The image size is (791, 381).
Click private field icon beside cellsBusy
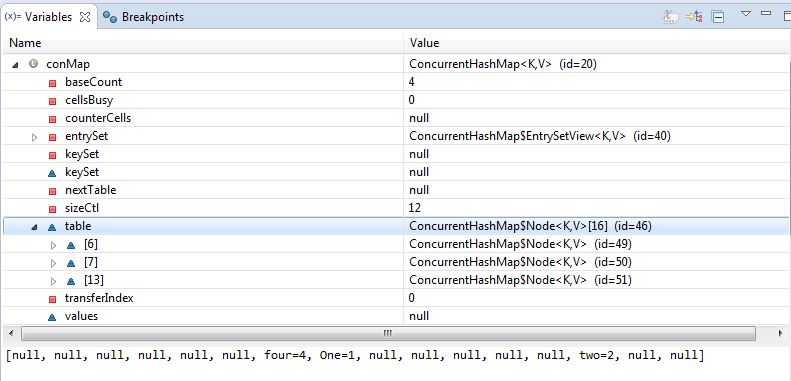click(52, 101)
